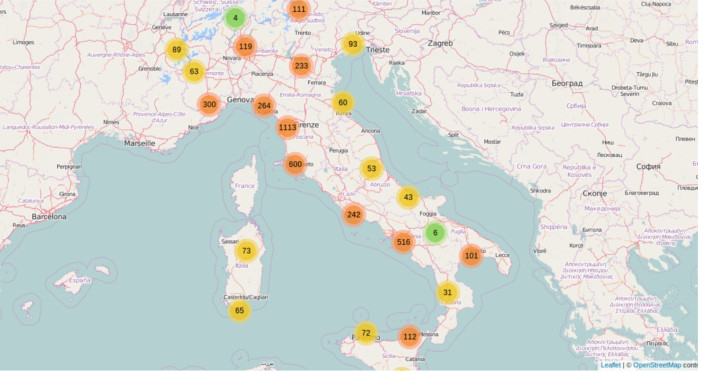The width and height of the screenshot is (703, 372).
Task: Expand the Cagliari cluster marker labeled 65
Action: click(x=239, y=311)
